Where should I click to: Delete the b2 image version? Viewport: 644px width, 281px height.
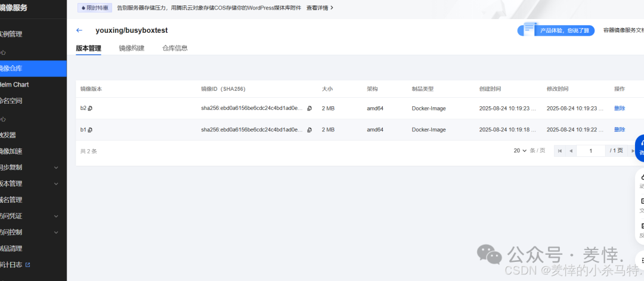(x=620, y=109)
